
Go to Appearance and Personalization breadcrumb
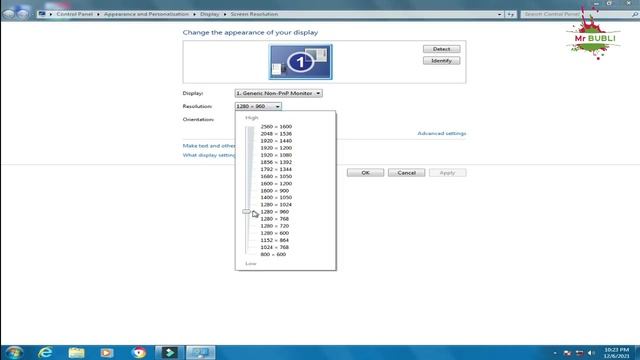coord(146,14)
